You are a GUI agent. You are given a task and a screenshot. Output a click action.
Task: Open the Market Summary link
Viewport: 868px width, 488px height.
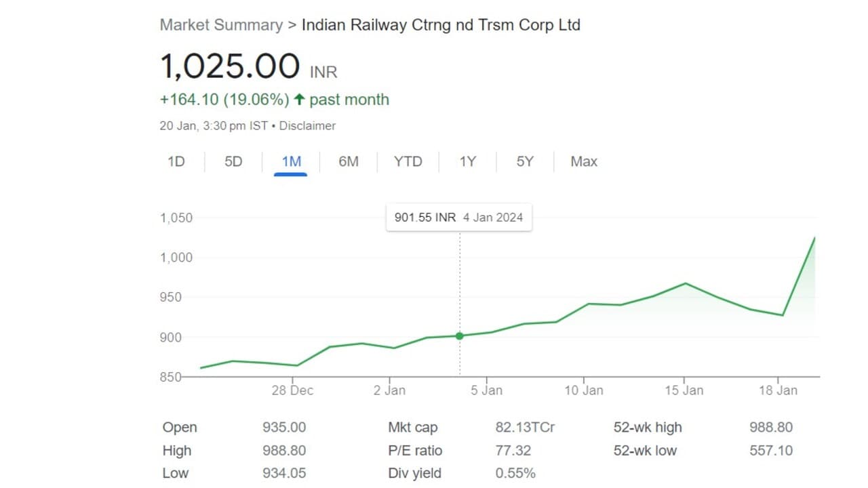point(221,25)
